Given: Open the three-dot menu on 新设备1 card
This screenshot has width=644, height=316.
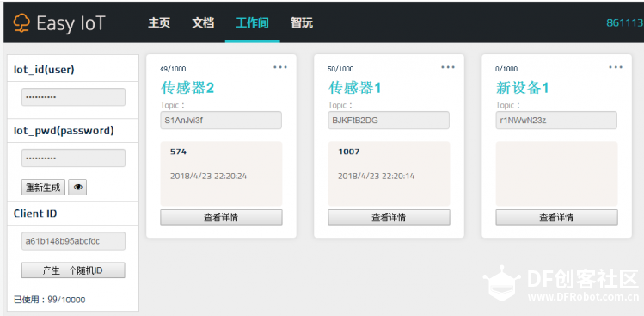Looking at the screenshot, I should coord(616,67).
